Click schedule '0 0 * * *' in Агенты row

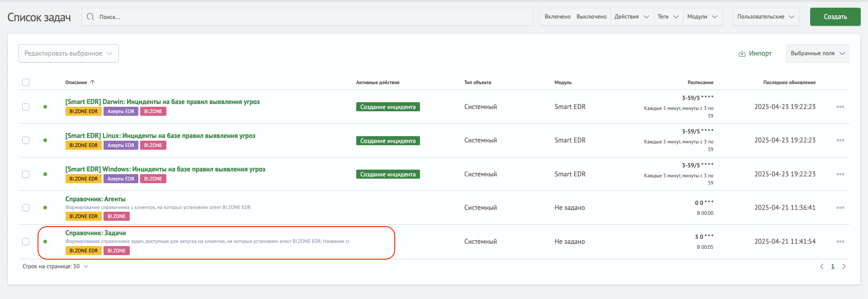(704, 203)
